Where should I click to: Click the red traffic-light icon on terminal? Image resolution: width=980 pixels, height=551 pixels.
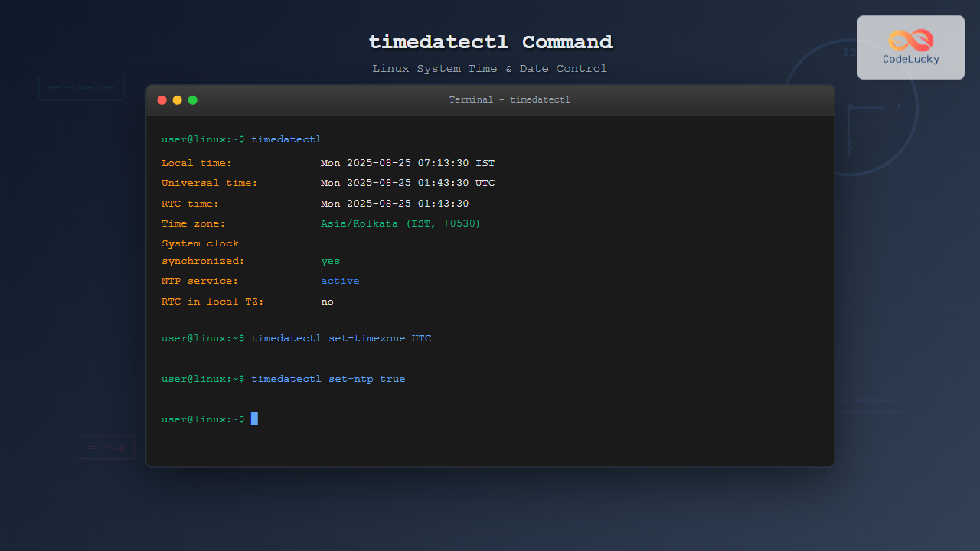tap(162, 99)
